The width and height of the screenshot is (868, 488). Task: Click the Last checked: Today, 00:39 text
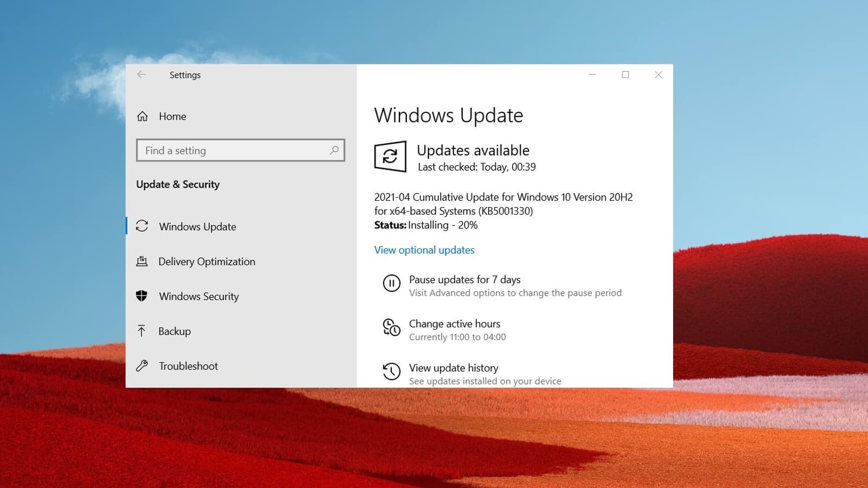[x=477, y=167]
